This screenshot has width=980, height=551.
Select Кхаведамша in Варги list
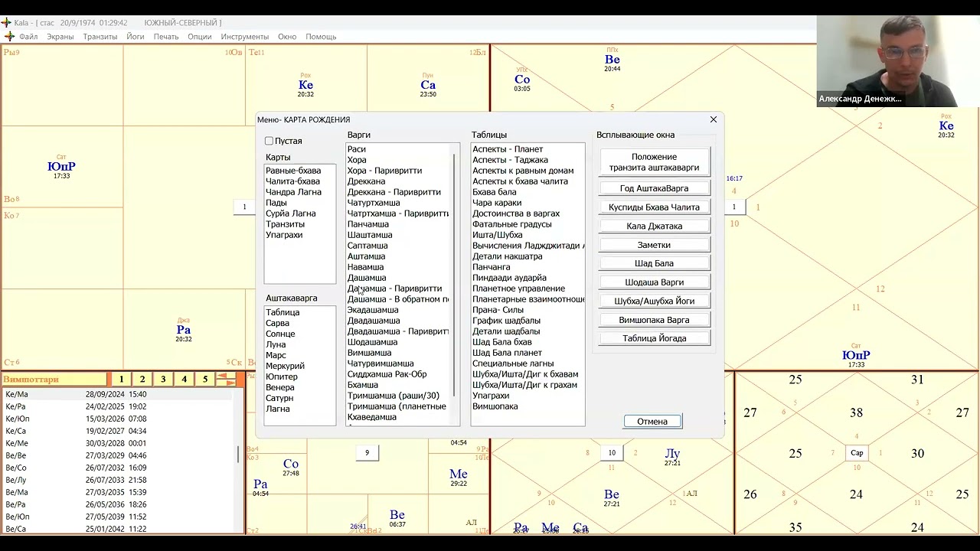(372, 417)
